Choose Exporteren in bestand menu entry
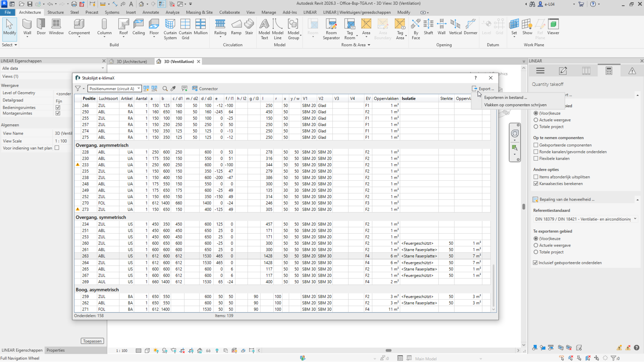 [x=505, y=97]
